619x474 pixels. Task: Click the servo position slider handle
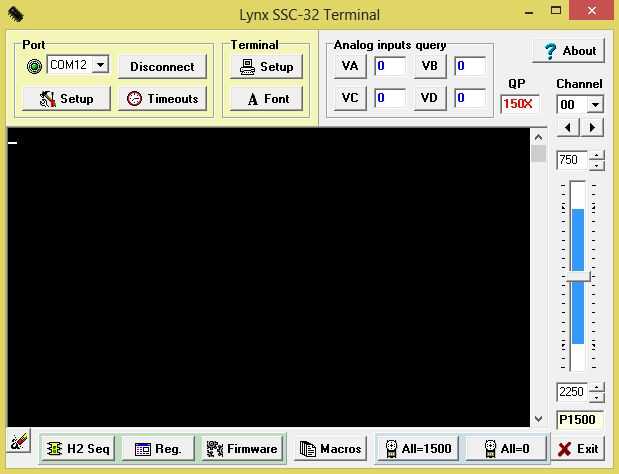tap(579, 277)
